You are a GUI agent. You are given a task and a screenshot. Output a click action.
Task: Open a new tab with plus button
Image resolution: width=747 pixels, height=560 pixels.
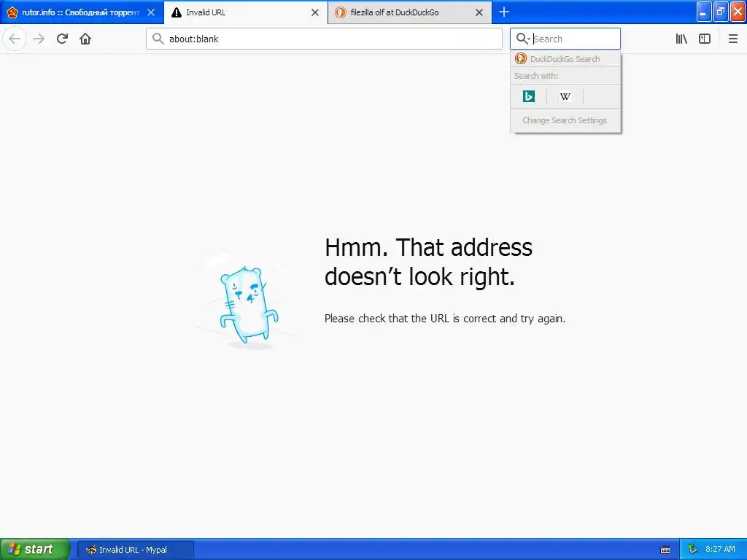pyautogui.click(x=504, y=12)
